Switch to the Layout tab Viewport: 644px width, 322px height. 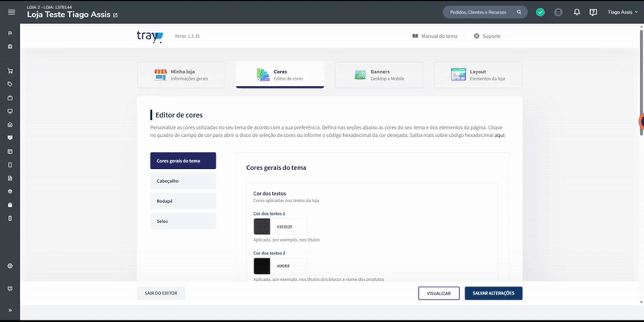[x=478, y=75]
